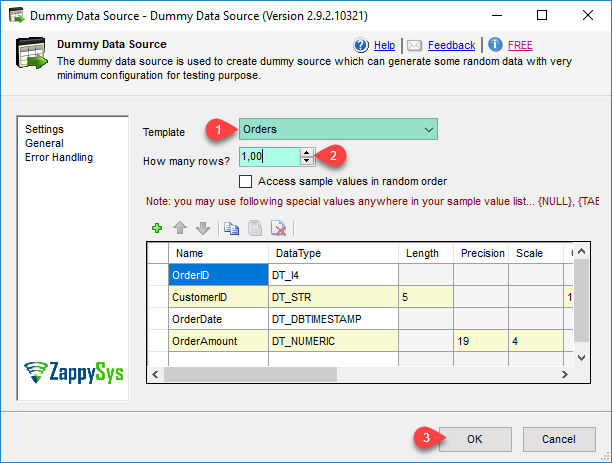Minimize the Dummy Data Source window
The width and height of the screenshot is (612, 463).
497,16
